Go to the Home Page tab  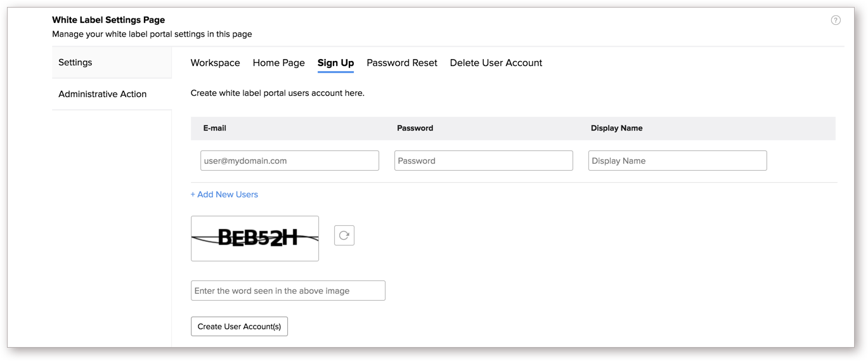pos(278,63)
